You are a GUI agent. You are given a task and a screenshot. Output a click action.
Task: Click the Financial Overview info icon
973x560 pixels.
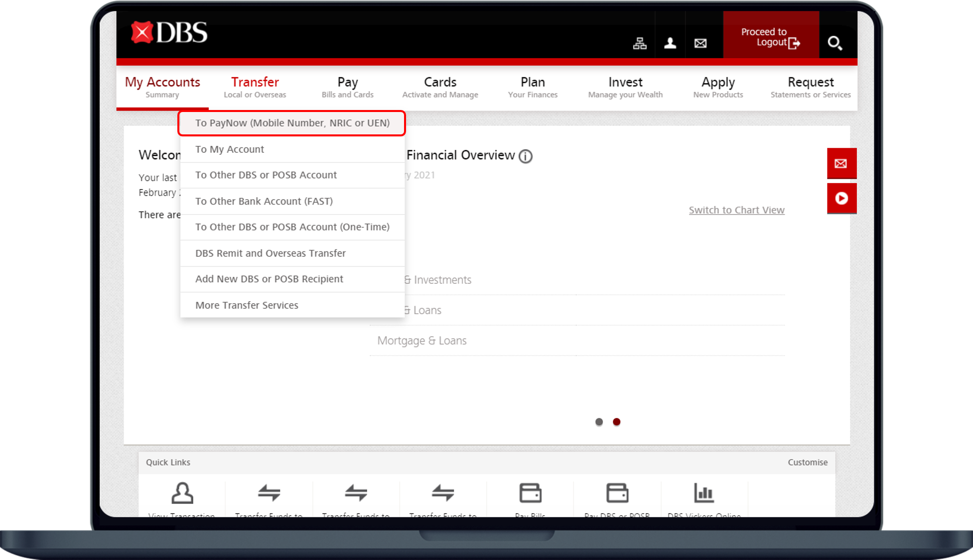click(525, 156)
